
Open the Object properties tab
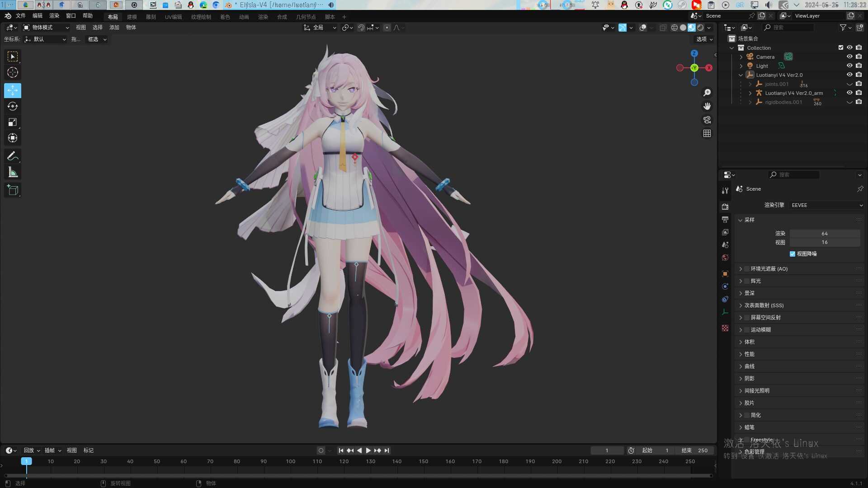click(725, 274)
